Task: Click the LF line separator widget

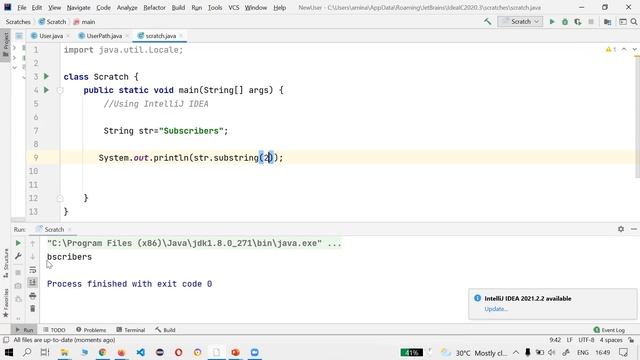Action: [x=569, y=340]
